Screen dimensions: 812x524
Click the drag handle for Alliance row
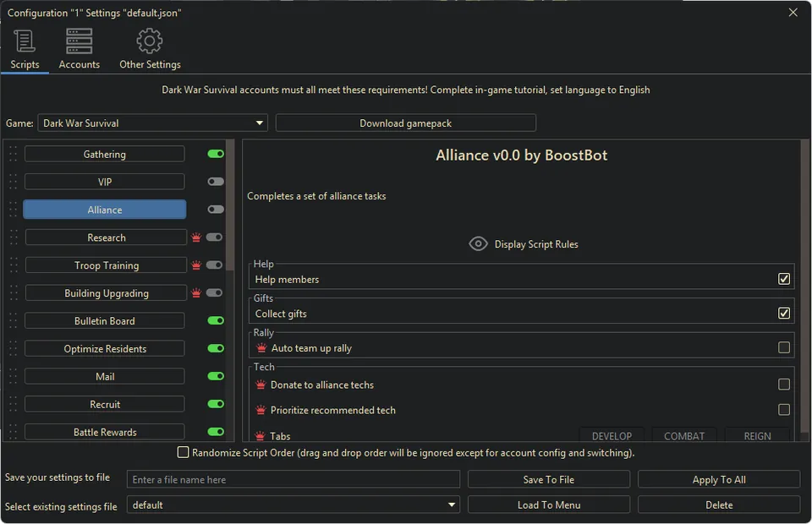[x=13, y=210]
